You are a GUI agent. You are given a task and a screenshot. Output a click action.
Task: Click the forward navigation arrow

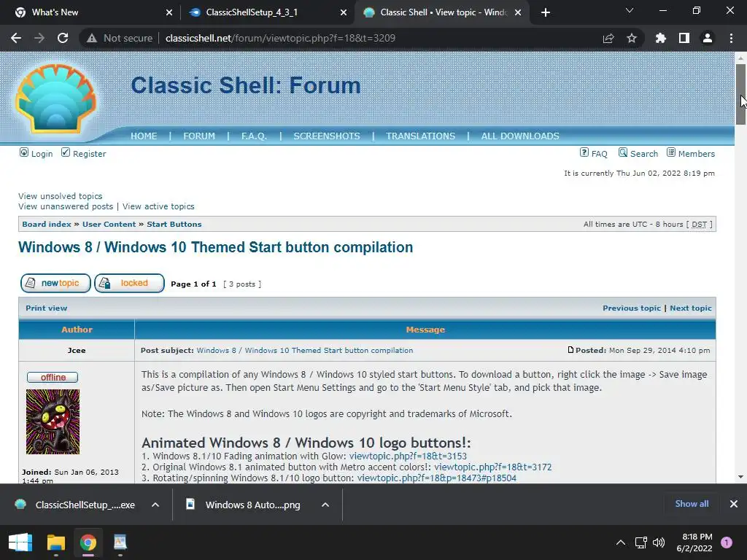pos(39,38)
